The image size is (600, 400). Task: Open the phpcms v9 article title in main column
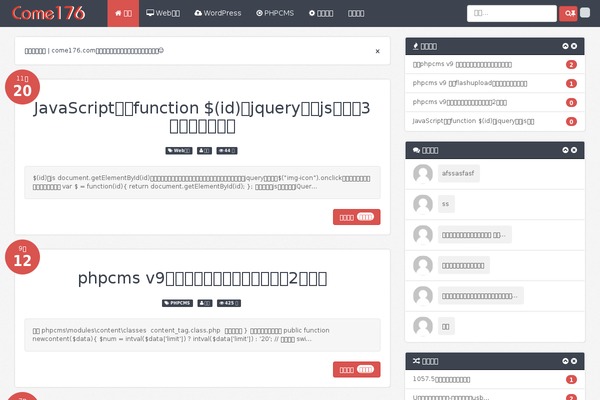(x=202, y=278)
